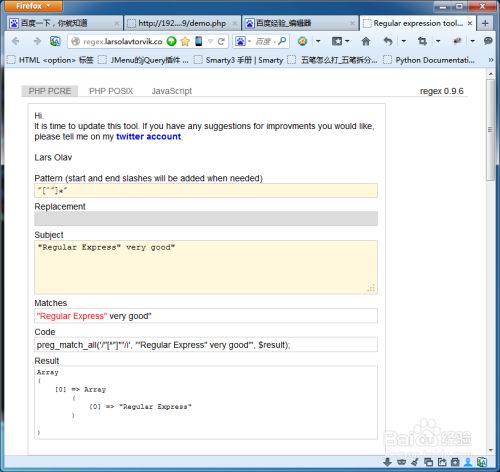The image size is (500, 472).
Task: Click the mobile phone icon in address bar
Action: 199,41
